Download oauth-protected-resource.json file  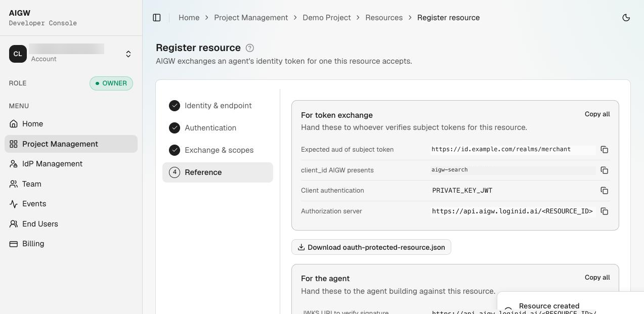coord(371,247)
